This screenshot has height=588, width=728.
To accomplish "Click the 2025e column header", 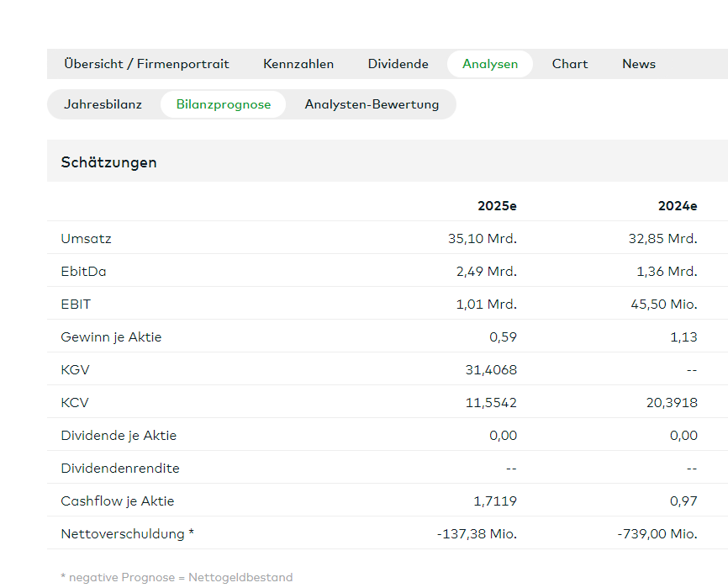I will click(497, 206).
